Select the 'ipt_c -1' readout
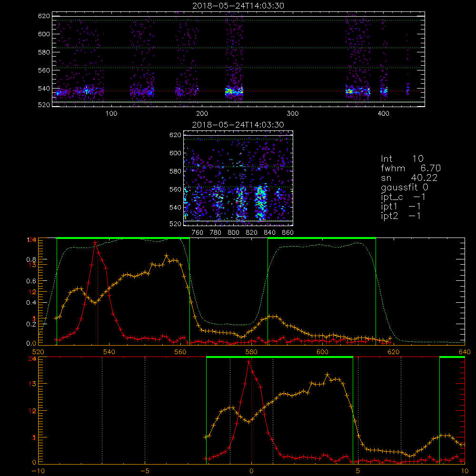 point(404,197)
